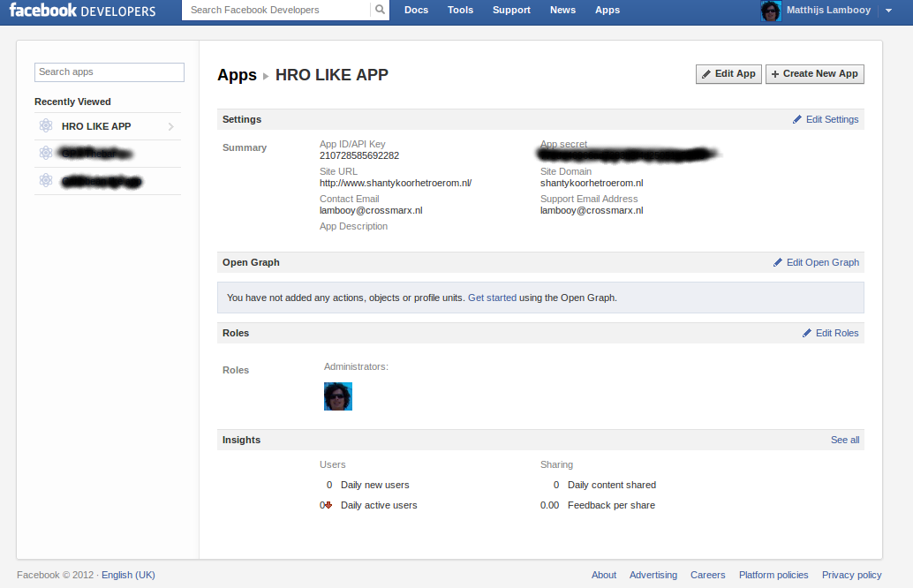
Task: Click the pencil icon next to Edit Roles
Action: (x=807, y=333)
